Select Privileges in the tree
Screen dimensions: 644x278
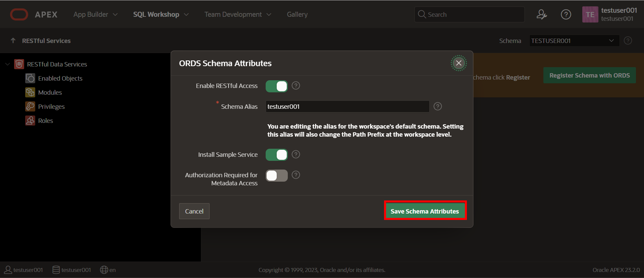[51, 106]
